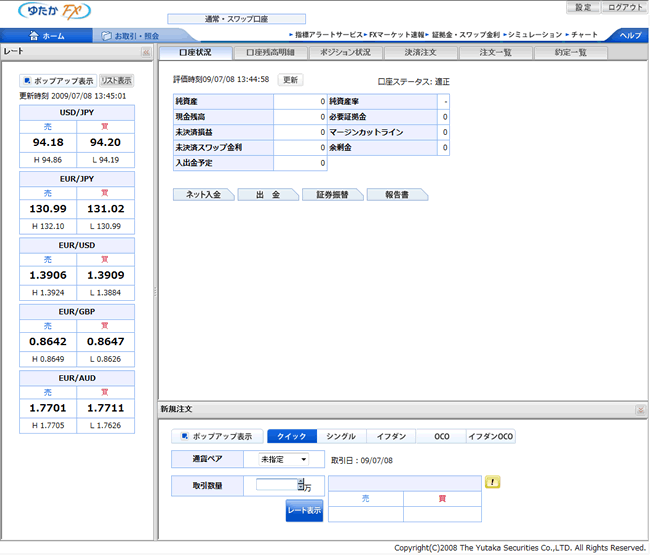This screenshot has width=650, height=555.
Task: Click 買 in the new order rate box
Action: click(x=442, y=499)
